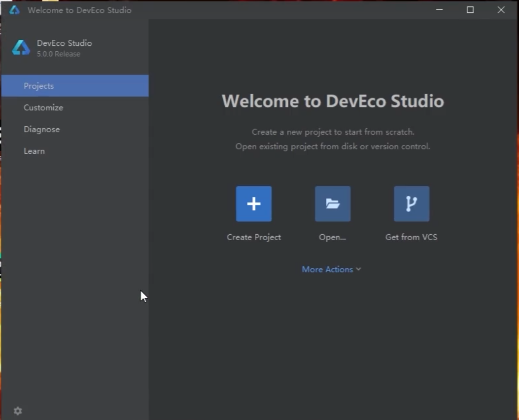The height and width of the screenshot is (420, 519).
Task: Click the DevEco Studio logo in sidebar
Action: point(21,48)
